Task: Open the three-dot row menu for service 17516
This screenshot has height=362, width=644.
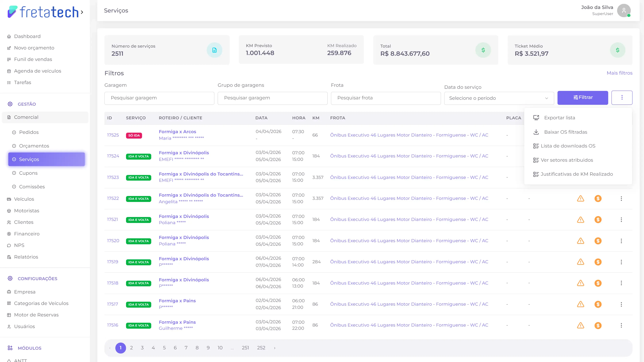Action: 621,325
